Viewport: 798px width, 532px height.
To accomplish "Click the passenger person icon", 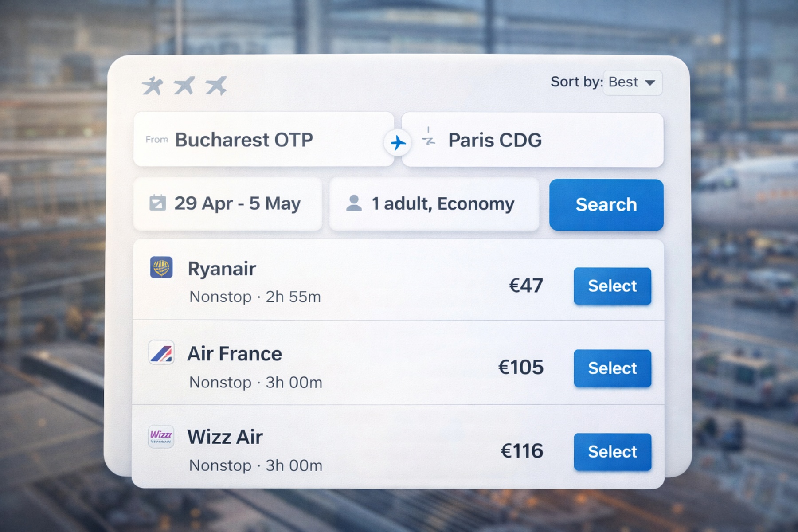I will tap(354, 203).
